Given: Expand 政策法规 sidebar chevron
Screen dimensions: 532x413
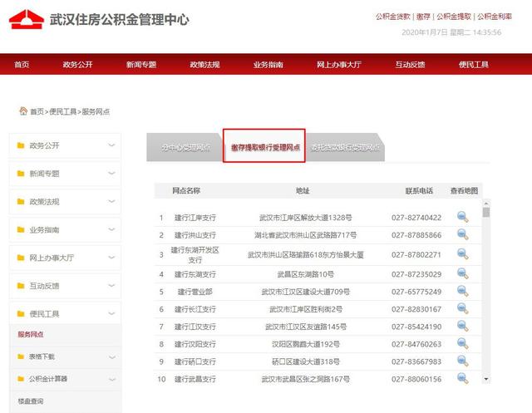Looking at the screenshot, I should pyautogui.click(x=111, y=202).
